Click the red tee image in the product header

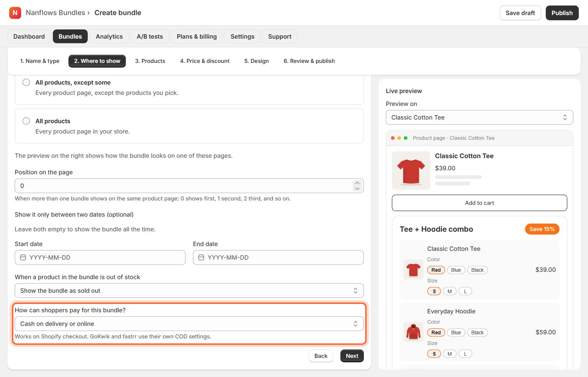[411, 171]
